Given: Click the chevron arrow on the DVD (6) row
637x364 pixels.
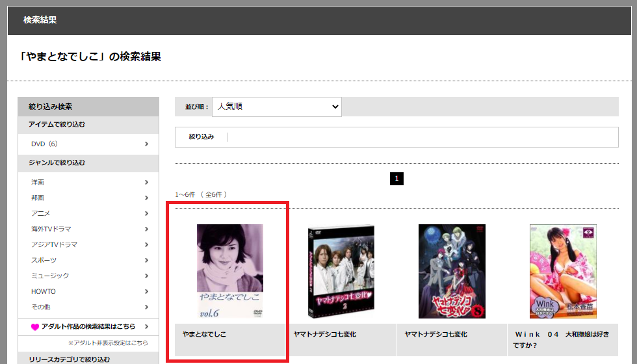Looking at the screenshot, I should (x=147, y=144).
